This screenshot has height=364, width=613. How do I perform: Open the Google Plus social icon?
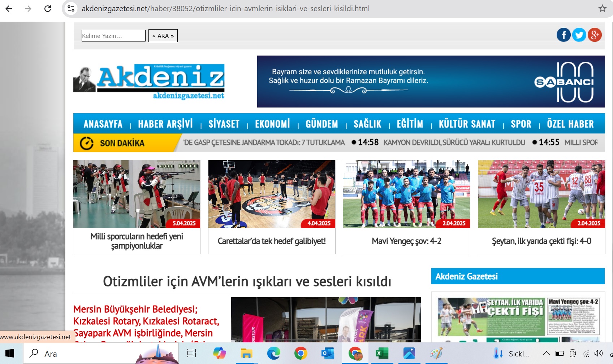pos(595,35)
